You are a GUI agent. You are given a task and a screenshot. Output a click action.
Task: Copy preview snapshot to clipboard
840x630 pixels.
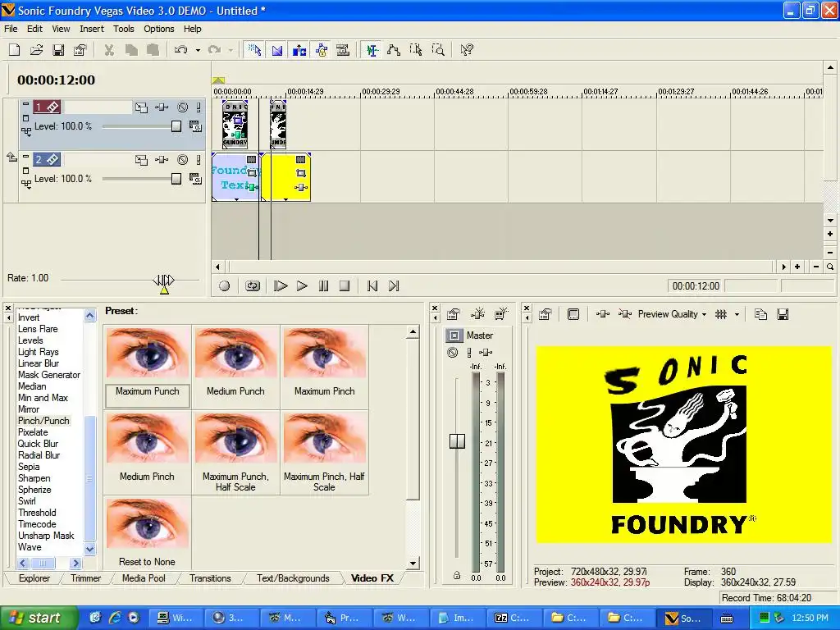[x=760, y=314]
